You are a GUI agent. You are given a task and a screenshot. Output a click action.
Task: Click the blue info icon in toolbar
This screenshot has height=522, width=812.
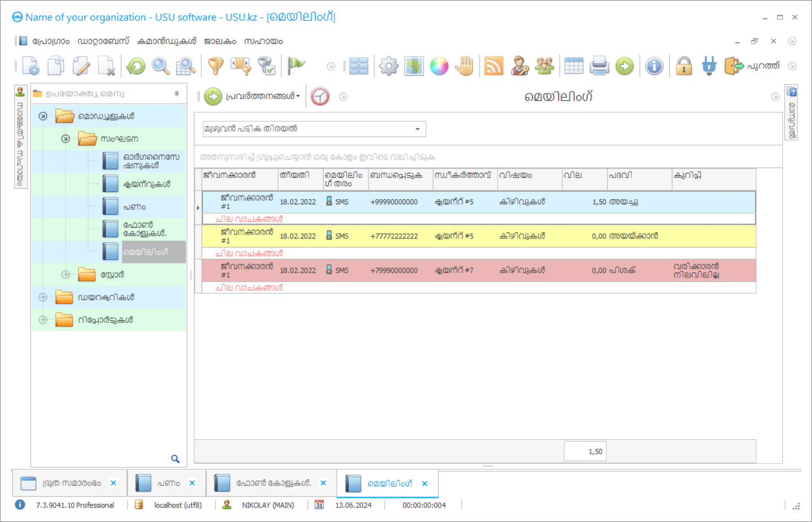click(x=654, y=66)
